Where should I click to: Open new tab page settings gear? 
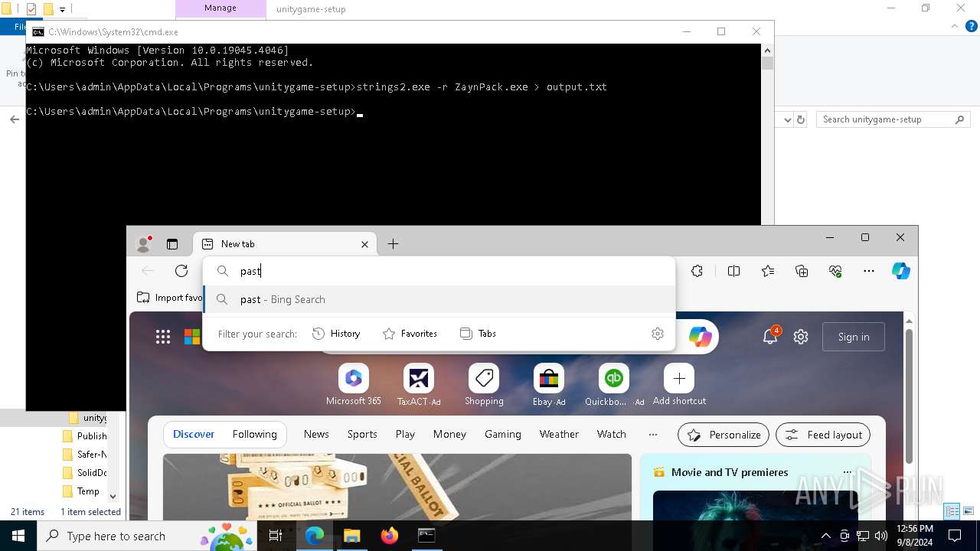[801, 337]
